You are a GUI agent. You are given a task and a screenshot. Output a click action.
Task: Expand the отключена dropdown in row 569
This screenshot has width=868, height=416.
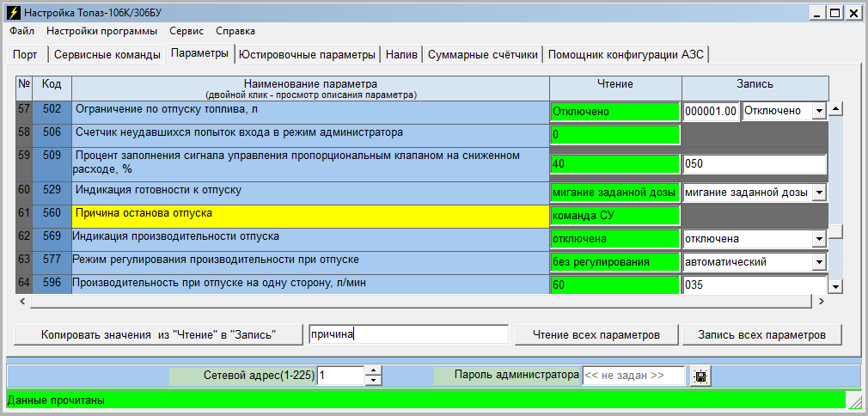pos(818,239)
